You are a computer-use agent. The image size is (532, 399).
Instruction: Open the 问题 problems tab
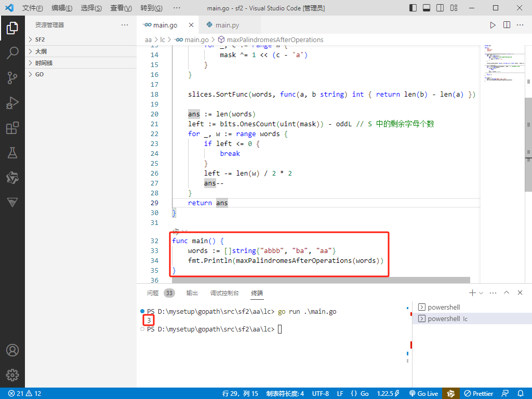(153, 293)
